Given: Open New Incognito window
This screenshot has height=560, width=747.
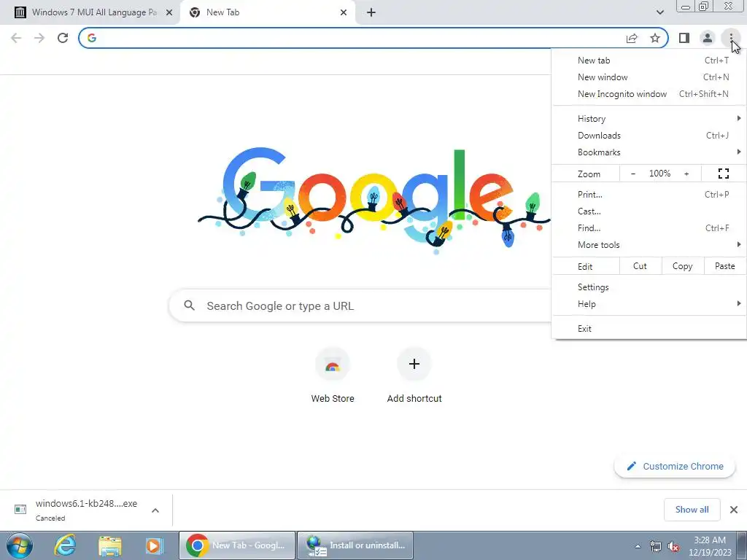Looking at the screenshot, I should click(649, 94).
